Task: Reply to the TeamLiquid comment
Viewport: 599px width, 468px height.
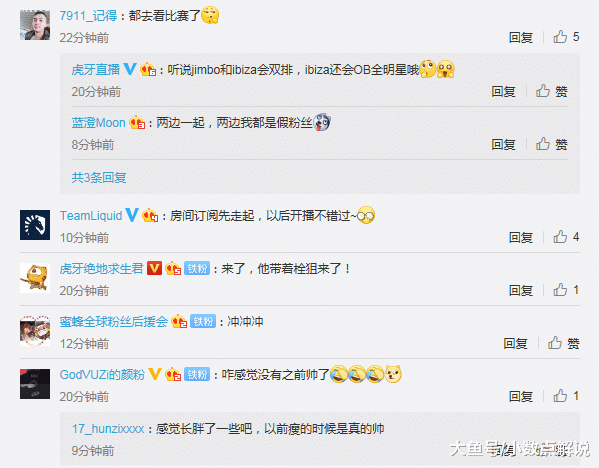Action: [x=521, y=237]
